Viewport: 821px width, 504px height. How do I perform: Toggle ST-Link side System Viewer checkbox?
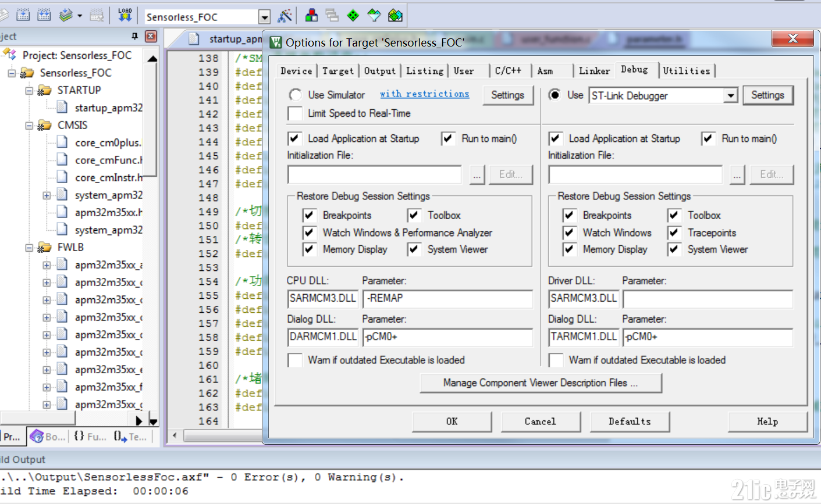[x=674, y=249]
